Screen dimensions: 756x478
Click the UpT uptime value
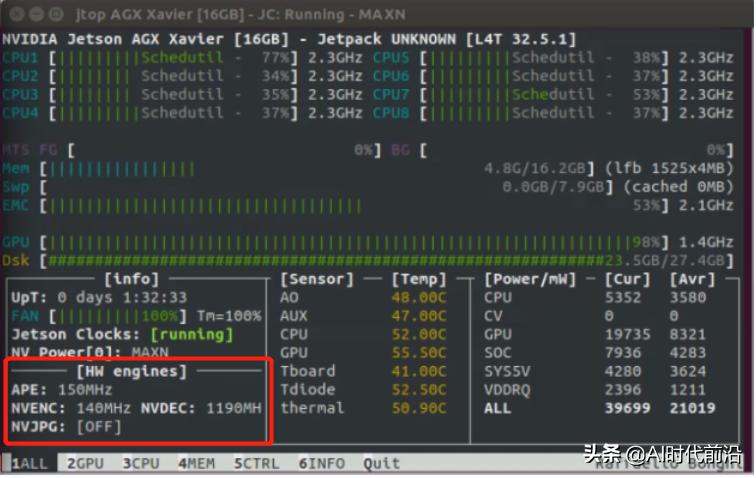(122, 298)
